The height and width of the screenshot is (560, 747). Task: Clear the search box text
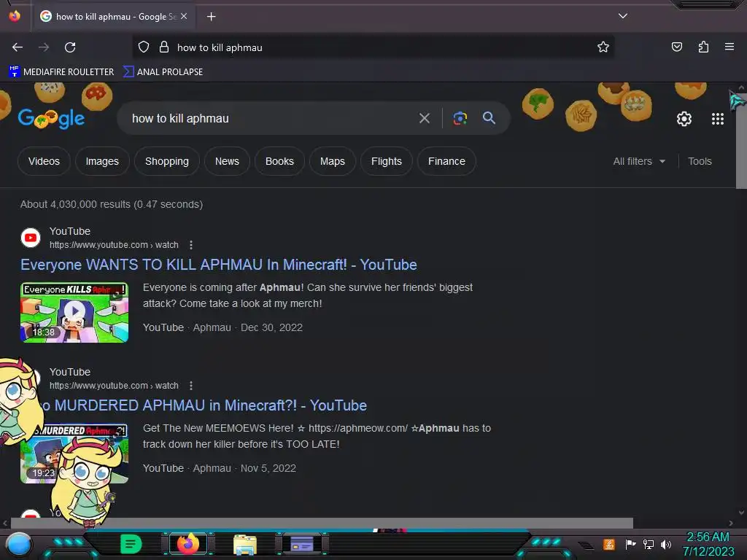[x=425, y=118]
